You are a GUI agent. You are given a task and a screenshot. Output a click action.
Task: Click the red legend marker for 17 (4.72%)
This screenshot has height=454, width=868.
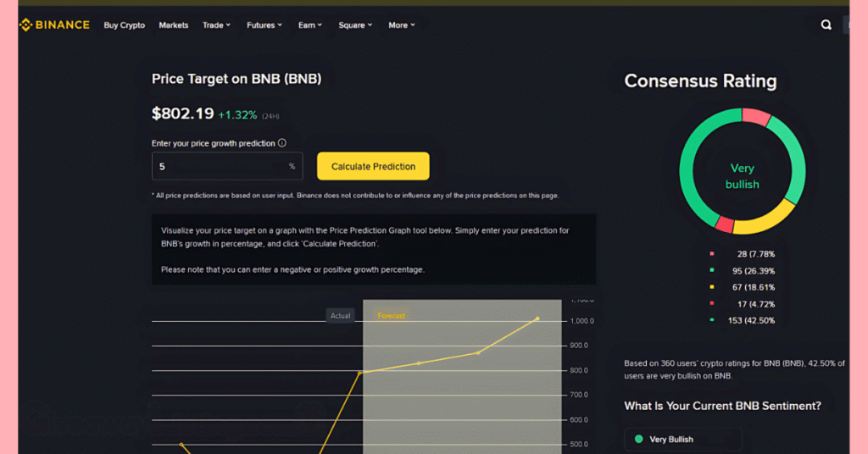[x=712, y=303]
